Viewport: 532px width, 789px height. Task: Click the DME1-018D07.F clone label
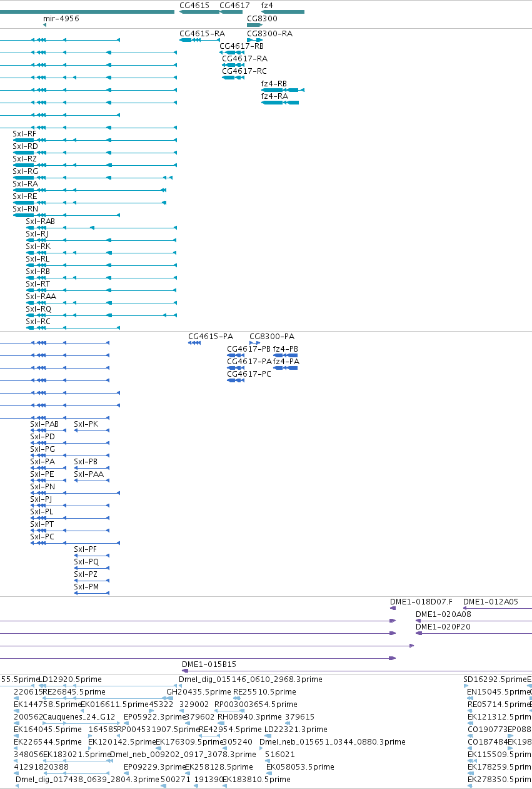[421, 602]
